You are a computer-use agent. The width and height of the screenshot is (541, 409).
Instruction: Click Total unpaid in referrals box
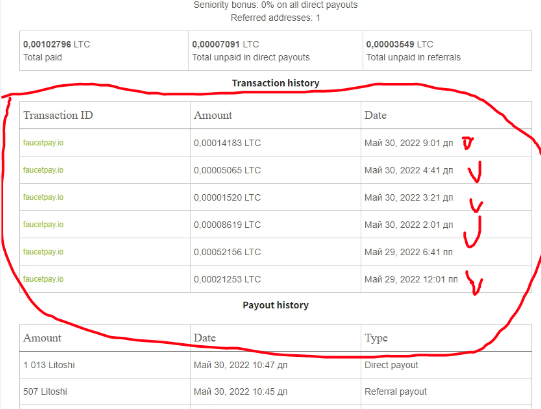coord(447,51)
